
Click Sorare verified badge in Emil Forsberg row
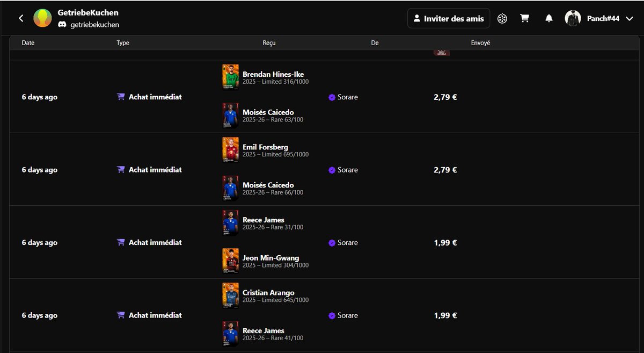pos(332,170)
